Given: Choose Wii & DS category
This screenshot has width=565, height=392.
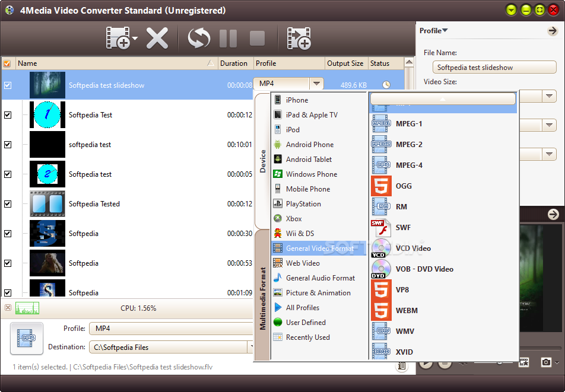Looking at the screenshot, I should pos(319,233).
